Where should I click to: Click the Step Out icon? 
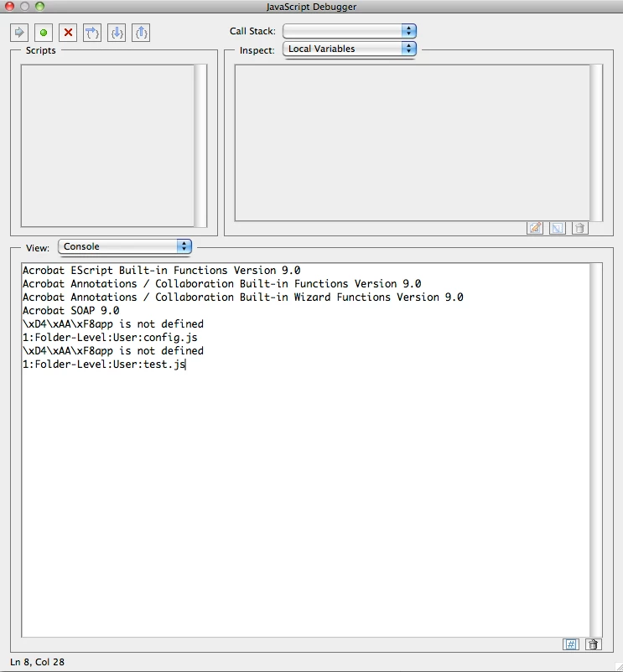(141, 33)
